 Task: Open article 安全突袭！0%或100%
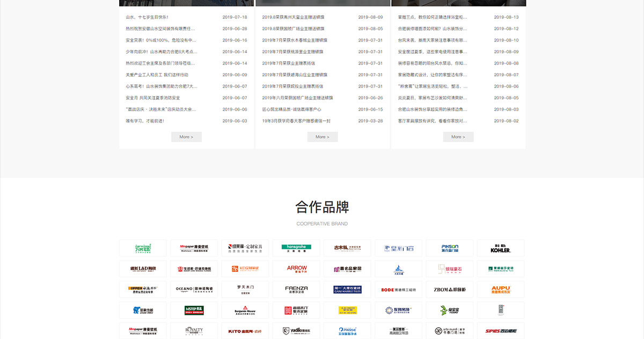click(161, 40)
